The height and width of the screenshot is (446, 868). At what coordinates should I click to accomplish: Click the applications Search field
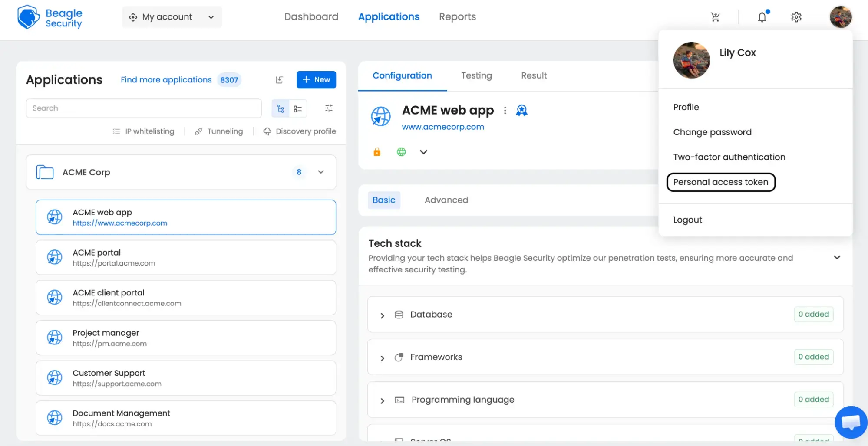[x=144, y=108]
